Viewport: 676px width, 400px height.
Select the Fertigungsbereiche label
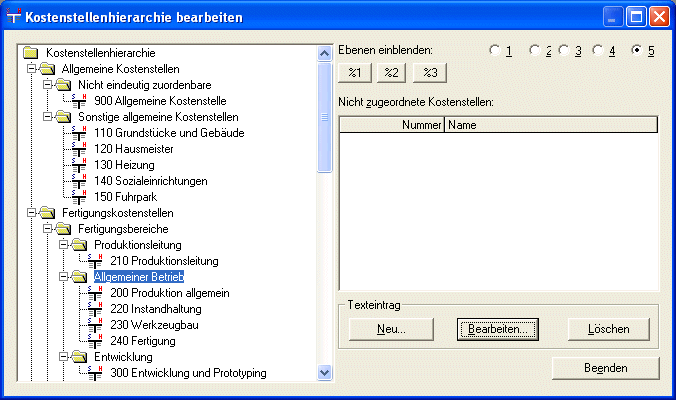coord(123,229)
